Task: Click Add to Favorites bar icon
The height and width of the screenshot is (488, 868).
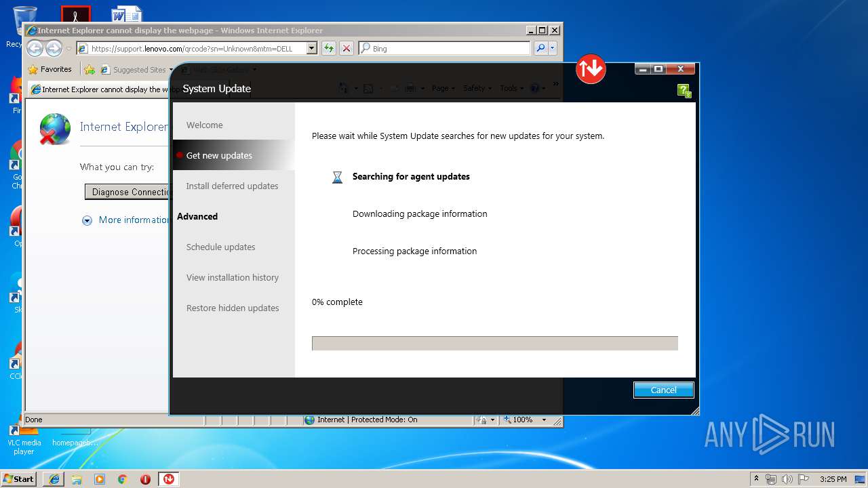Action: point(90,69)
